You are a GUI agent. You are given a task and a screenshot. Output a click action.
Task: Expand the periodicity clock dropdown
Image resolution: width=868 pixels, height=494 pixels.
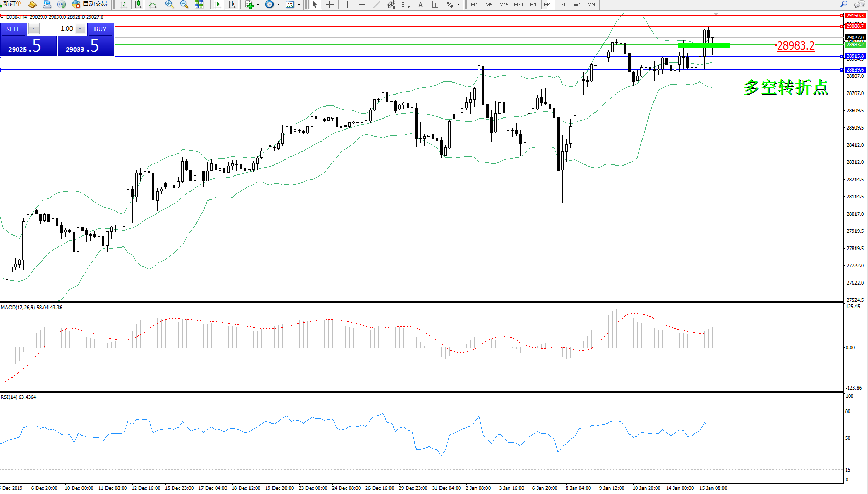tap(278, 5)
